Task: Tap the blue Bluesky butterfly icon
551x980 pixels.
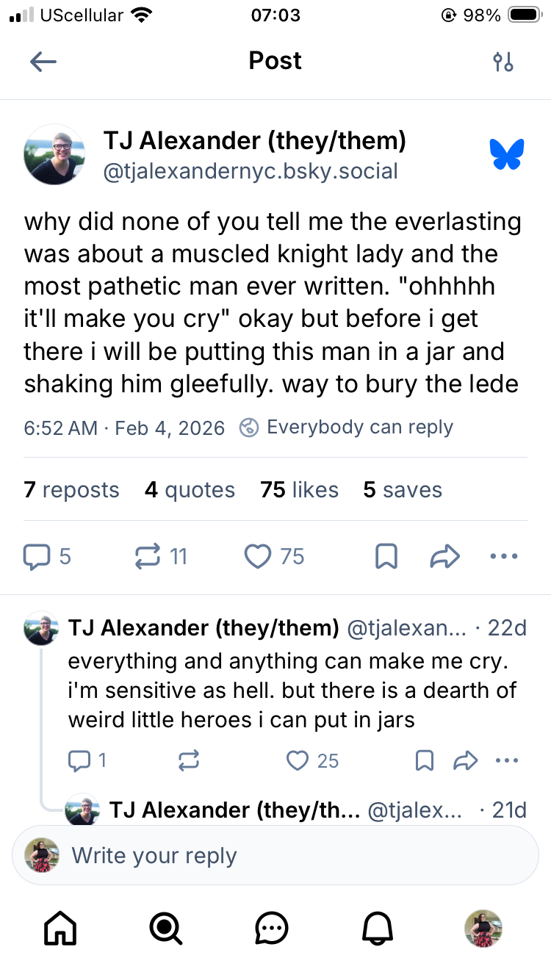Action: coord(507,154)
